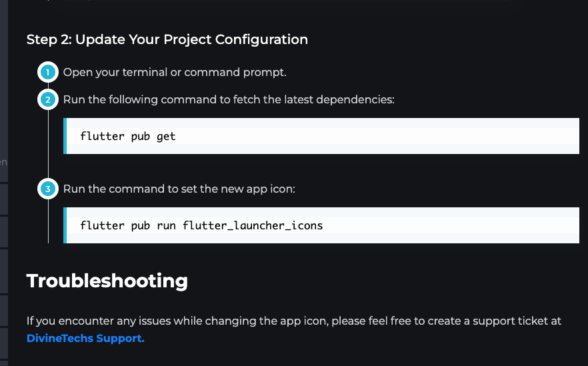Image resolution: width=588 pixels, height=366 pixels.
Task: Click the word 'flutter_launcher_icons' in the code
Action: (x=253, y=225)
